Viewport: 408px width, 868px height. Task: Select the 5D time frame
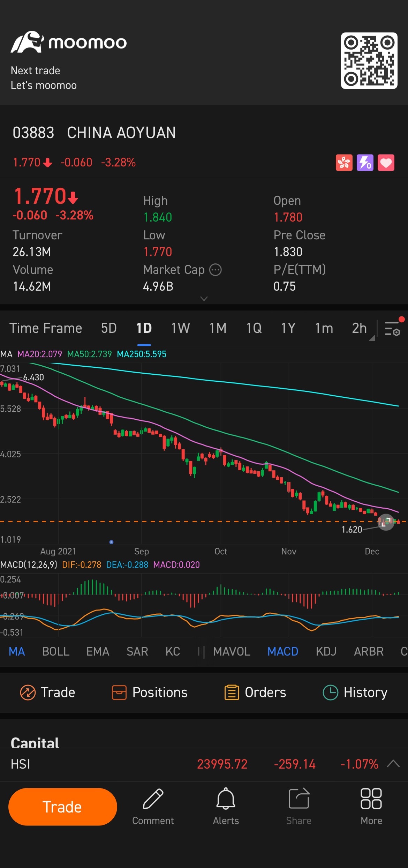coord(109,328)
